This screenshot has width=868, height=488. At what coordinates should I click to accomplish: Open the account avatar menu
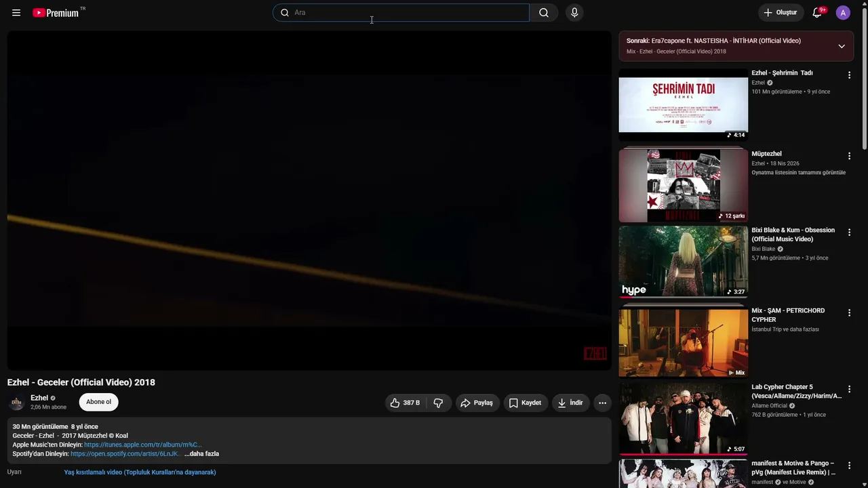tap(843, 13)
